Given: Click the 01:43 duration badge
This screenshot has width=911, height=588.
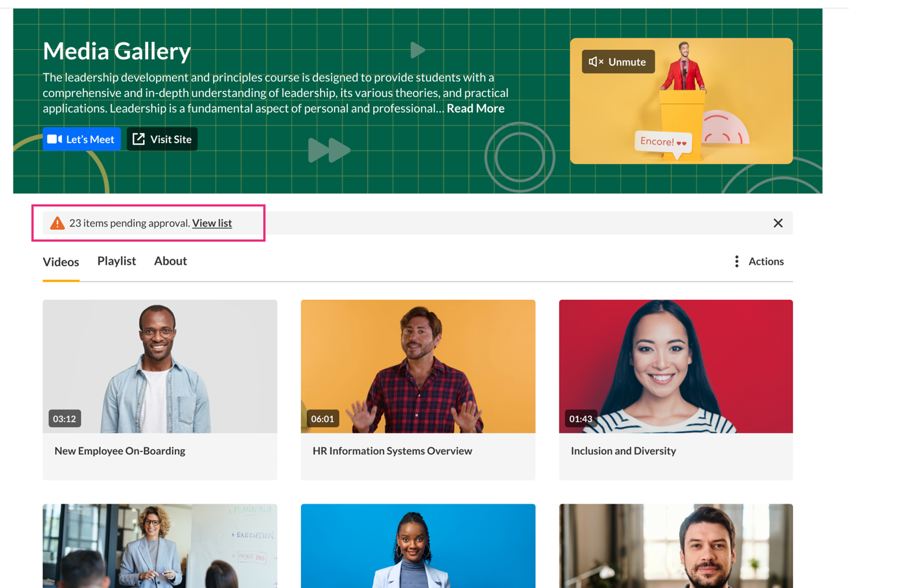Looking at the screenshot, I should coord(580,419).
